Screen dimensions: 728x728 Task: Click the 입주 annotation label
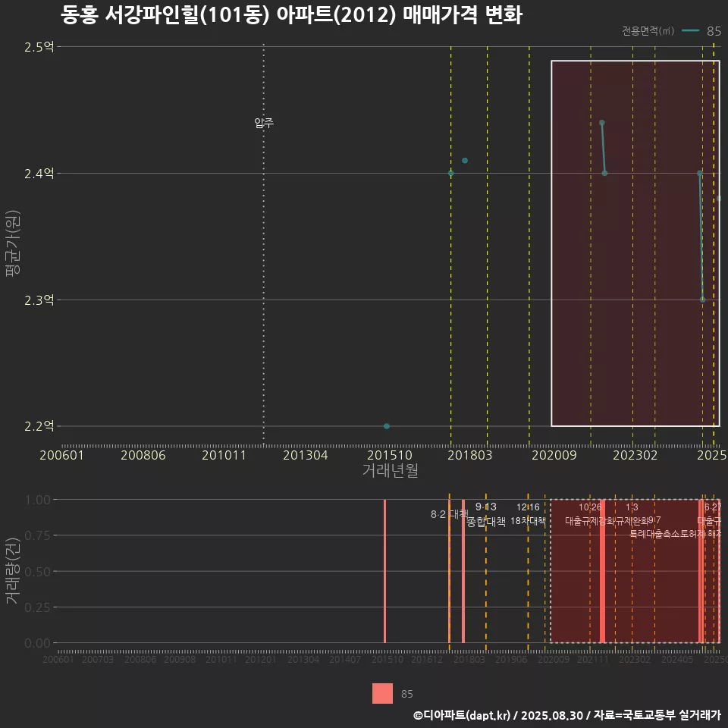tap(264, 123)
